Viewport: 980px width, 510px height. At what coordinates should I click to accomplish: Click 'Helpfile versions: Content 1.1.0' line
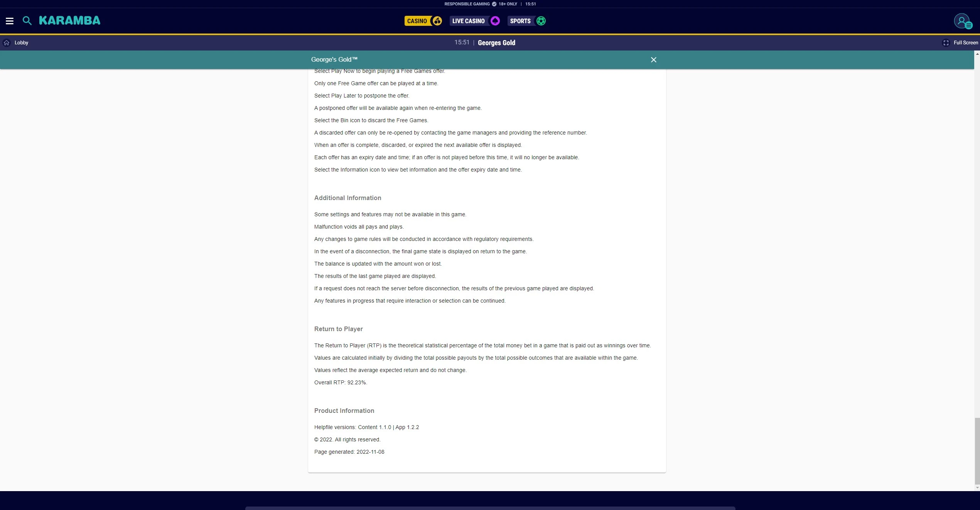(366, 427)
